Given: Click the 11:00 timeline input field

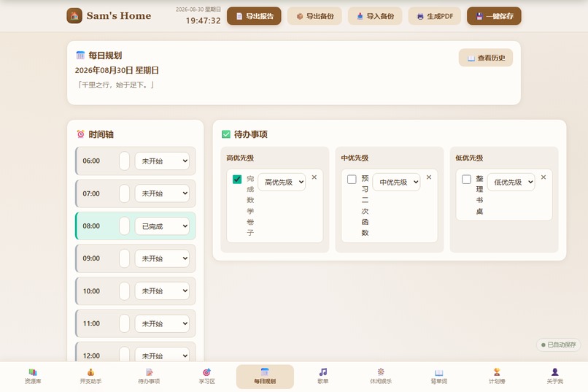Looking at the screenshot, I should coord(125,323).
